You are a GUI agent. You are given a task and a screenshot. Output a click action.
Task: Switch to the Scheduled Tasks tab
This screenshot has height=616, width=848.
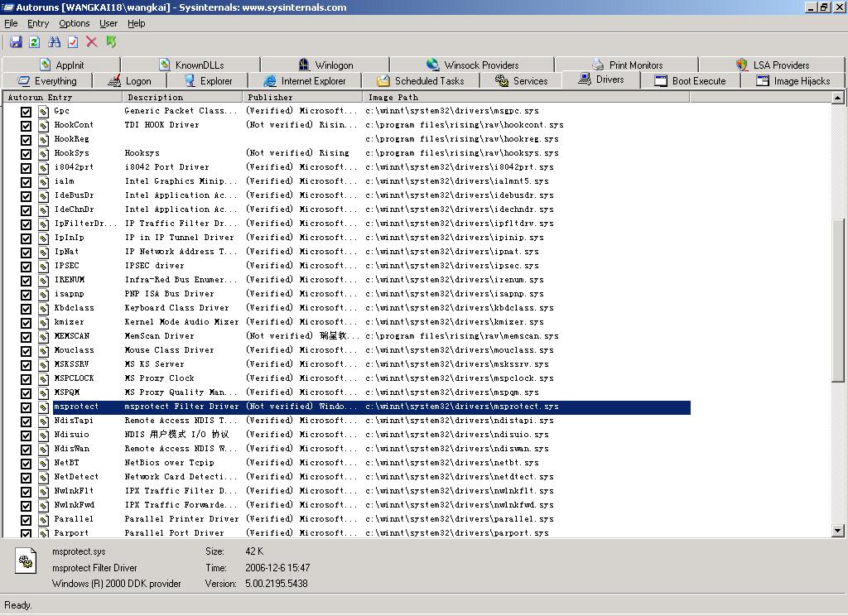point(420,80)
